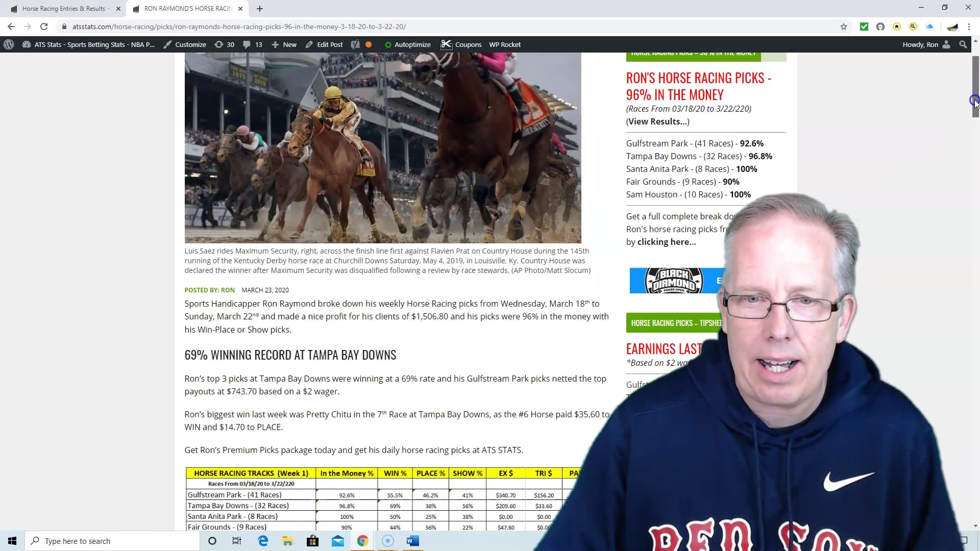This screenshot has width=980, height=551.
Task: Open Cortana from the taskbar
Action: [212, 541]
